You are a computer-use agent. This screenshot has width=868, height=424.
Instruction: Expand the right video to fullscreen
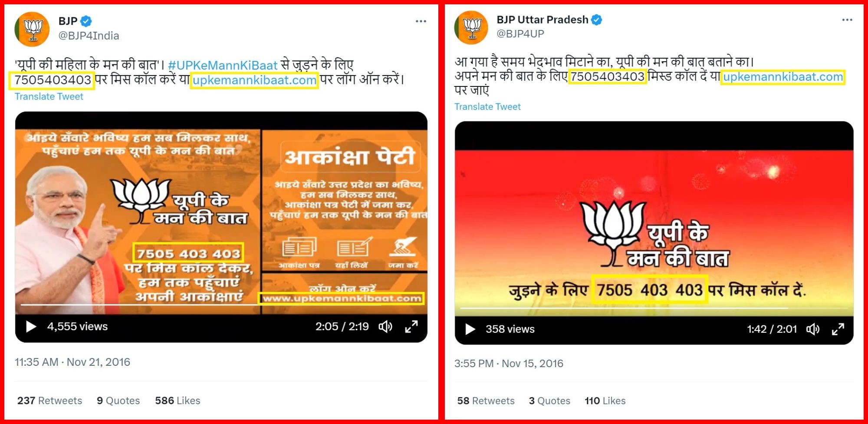[838, 329]
